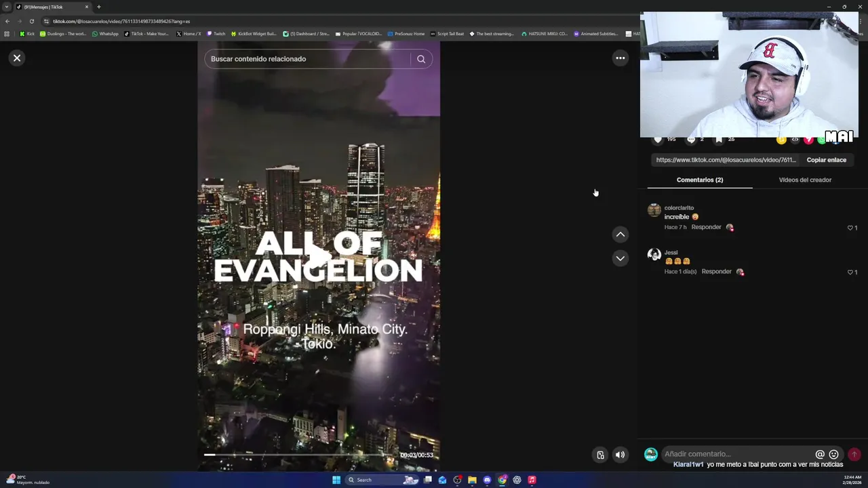This screenshot has height=488, width=868.
Task: Open the Twitch bookmark
Action: [216, 33]
